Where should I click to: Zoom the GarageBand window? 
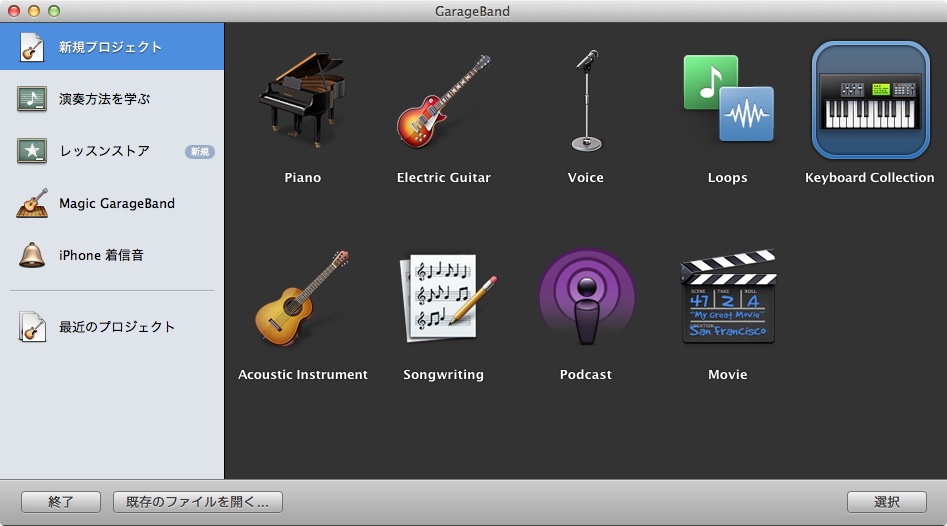pos(54,11)
